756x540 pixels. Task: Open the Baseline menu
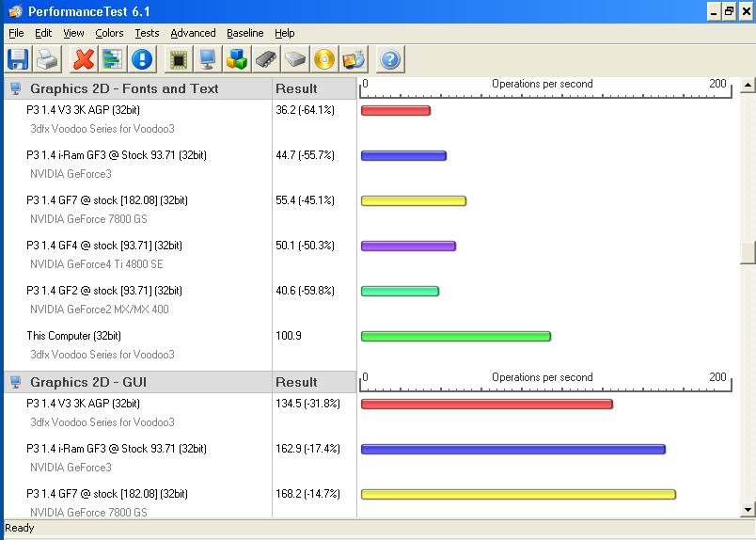[x=244, y=33]
